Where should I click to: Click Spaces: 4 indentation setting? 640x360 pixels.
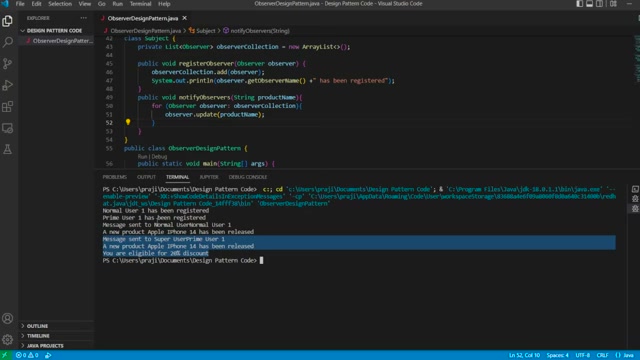click(558, 355)
